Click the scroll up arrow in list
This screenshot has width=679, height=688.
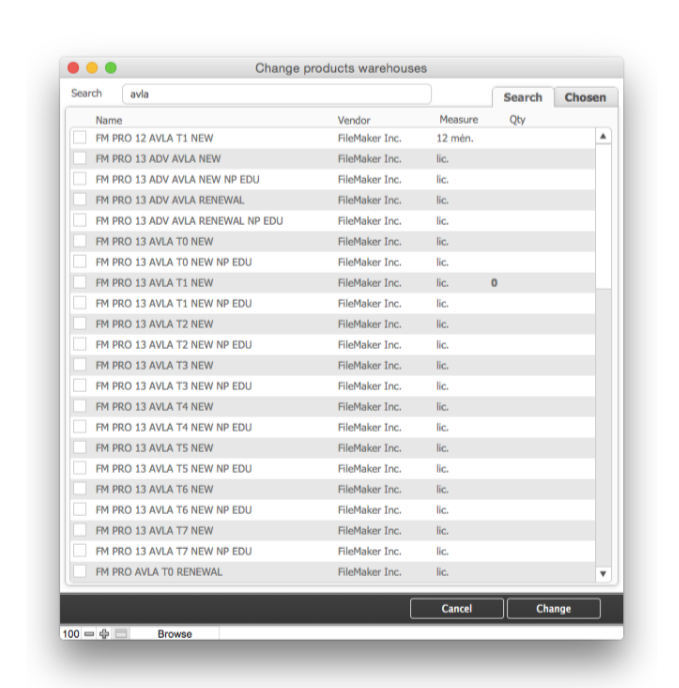pyautogui.click(x=603, y=136)
